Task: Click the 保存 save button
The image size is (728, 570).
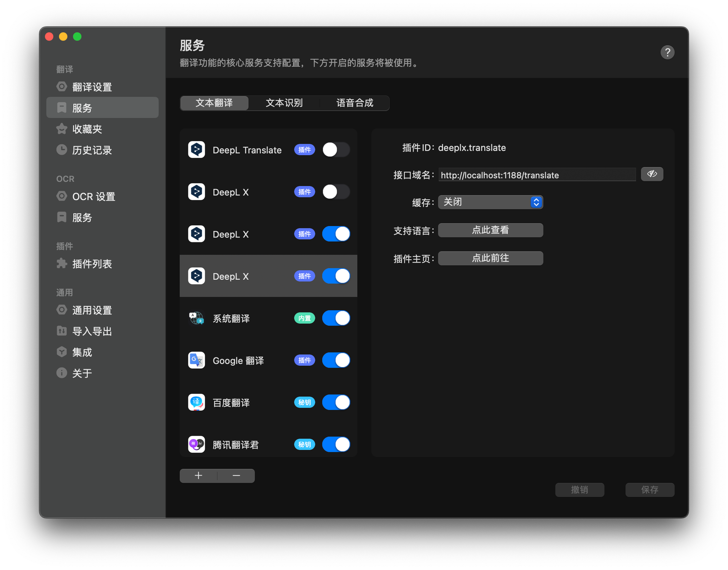Action: [x=650, y=490]
